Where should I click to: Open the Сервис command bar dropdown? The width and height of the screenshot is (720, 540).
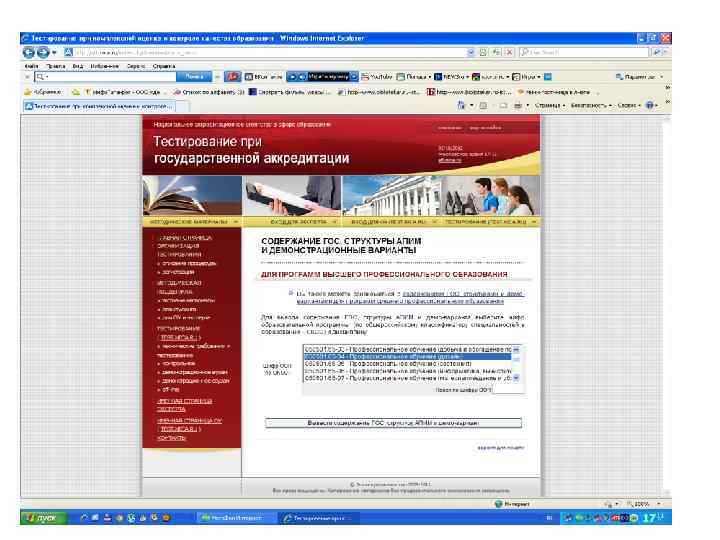click(629, 106)
